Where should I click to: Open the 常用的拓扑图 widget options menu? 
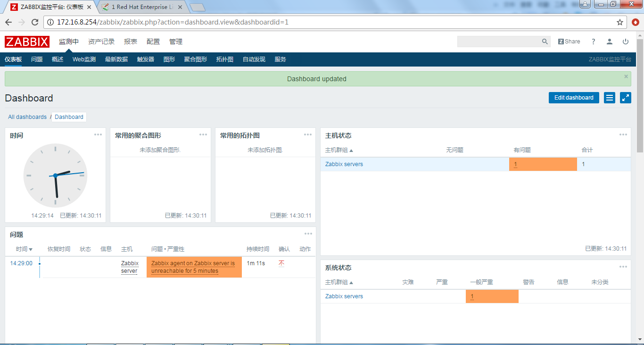coord(308,135)
